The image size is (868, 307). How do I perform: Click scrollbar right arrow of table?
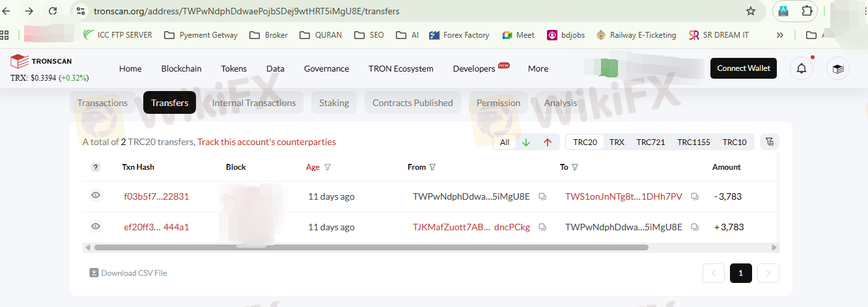pos(774,247)
